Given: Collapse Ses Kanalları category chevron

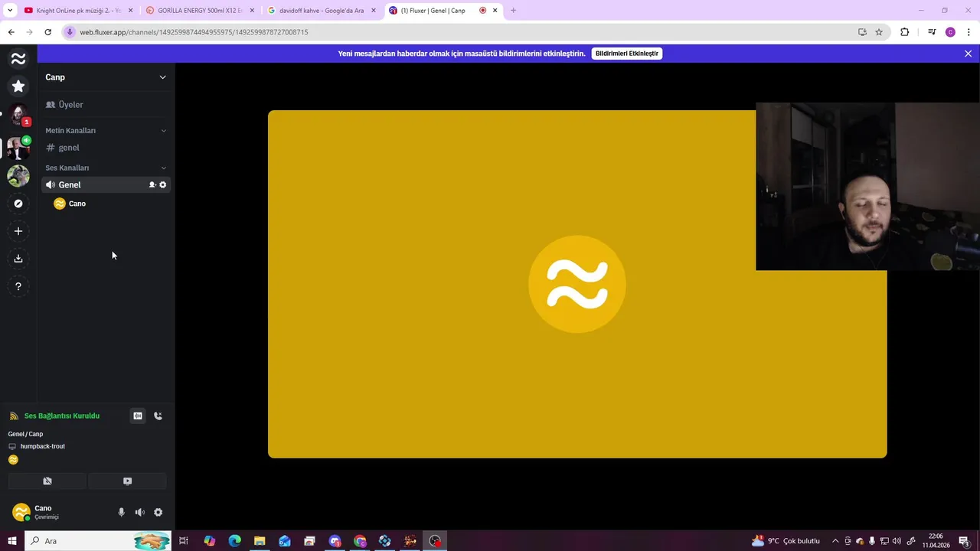Looking at the screenshot, I should coord(163,168).
